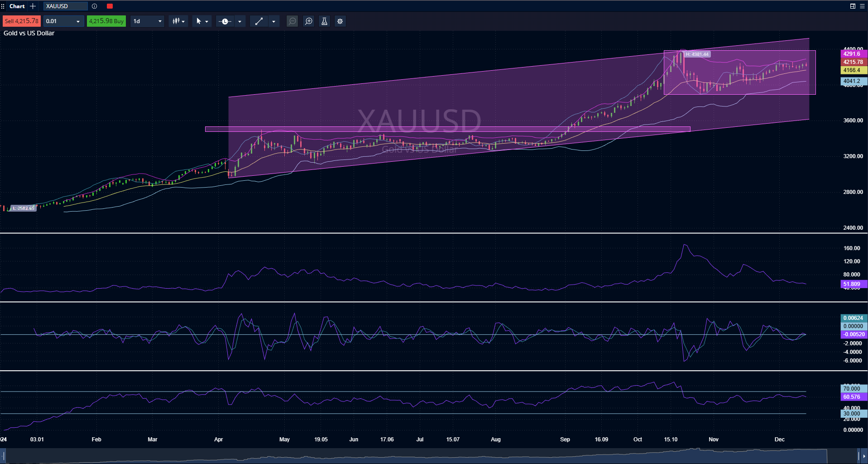The image size is (868, 464).
Task: Open indicators via the flask icon
Action: (x=324, y=21)
